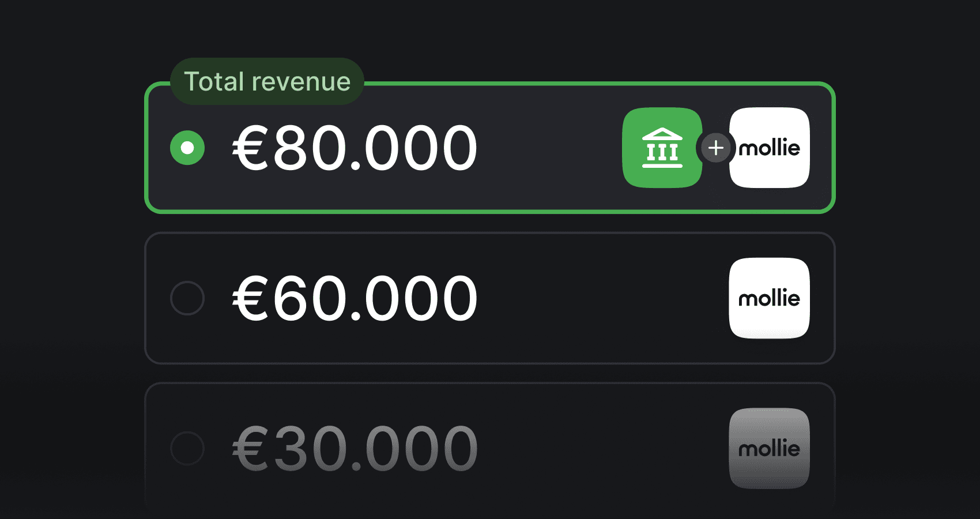Click the plus icon between bank and mollie
Image resolution: width=980 pixels, height=519 pixels.
[716, 148]
